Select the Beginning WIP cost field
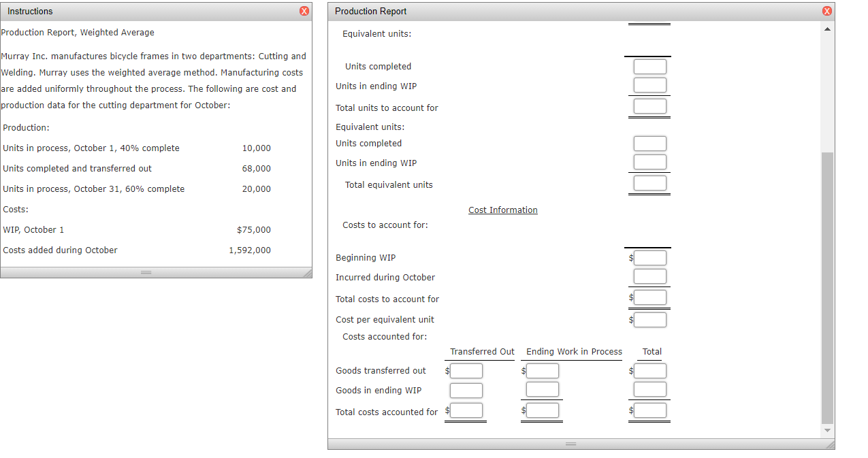Viewport: 868px width, 458px height. [x=650, y=257]
